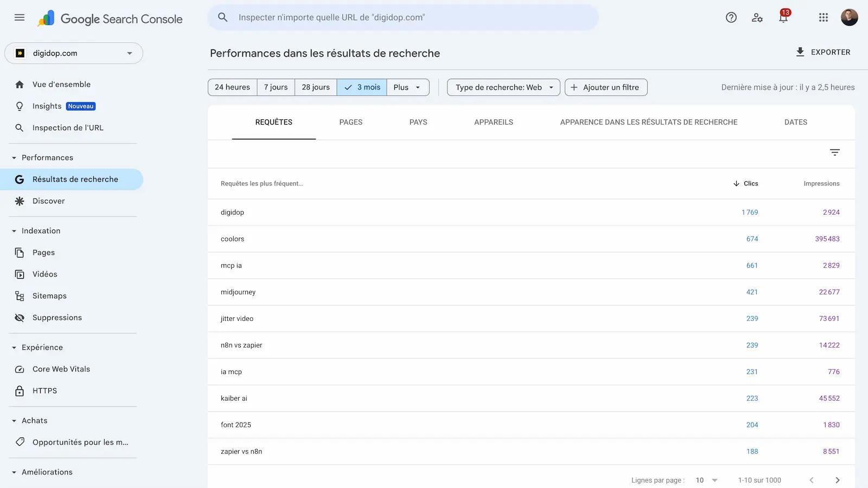Image resolution: width=868 pixels, height=488 pixels.
Task: Open Type de recherche: Web dropdown
Action: click(503, 87)
